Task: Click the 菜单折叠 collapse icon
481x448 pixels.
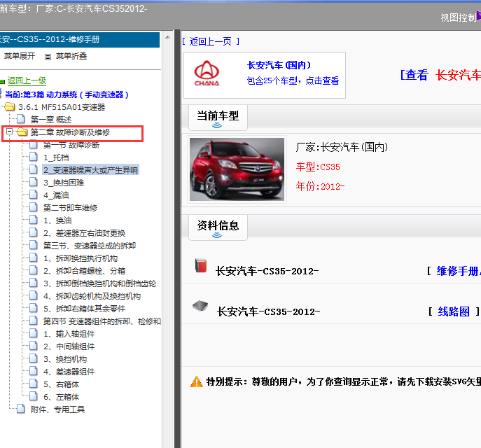Action: tap(48, 57)
